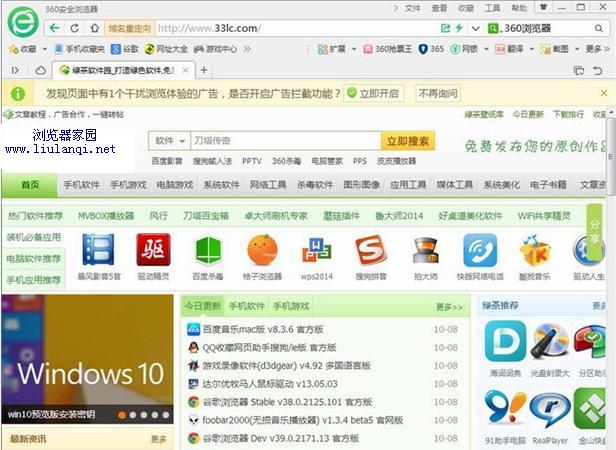Open the 光盘刻录大 app icon

550,341
